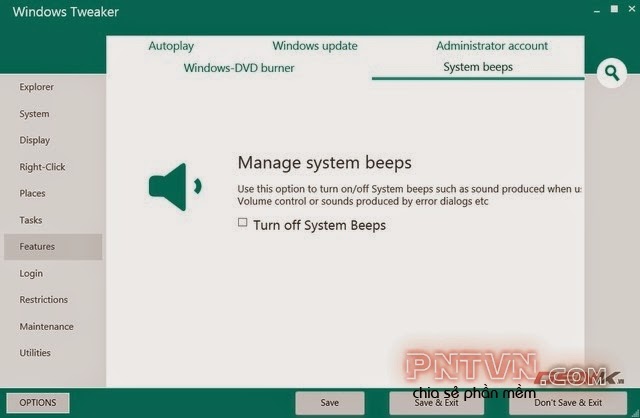The width and height of the screenshot is (640, 418).
Task: Open the Maintenance category
Action: click(x=53, y=327)
